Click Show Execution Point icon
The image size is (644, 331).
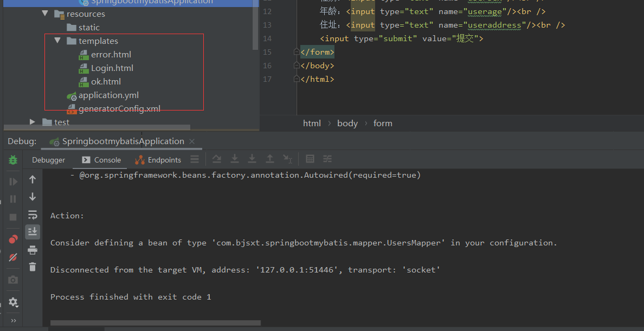(195, 159)
